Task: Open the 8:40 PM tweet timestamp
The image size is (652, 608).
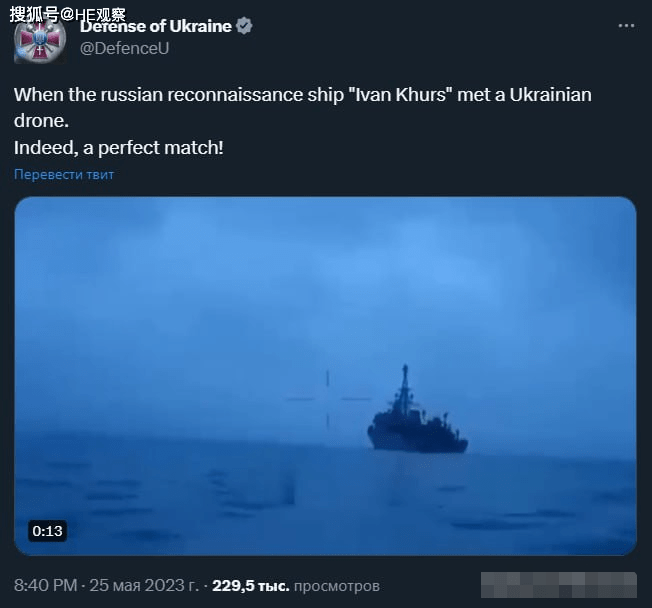Action: [46, 586]
